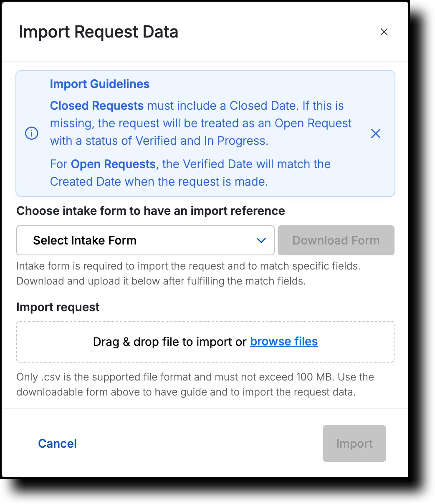
Task: Click the Open Requests bold text
Action: point(112,164)
